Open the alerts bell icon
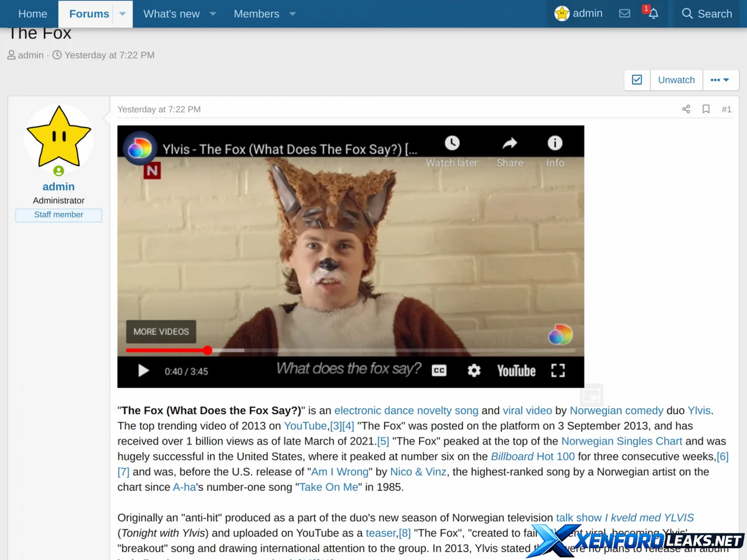Viewport: 747px width, 560px height. coord(653,14)
